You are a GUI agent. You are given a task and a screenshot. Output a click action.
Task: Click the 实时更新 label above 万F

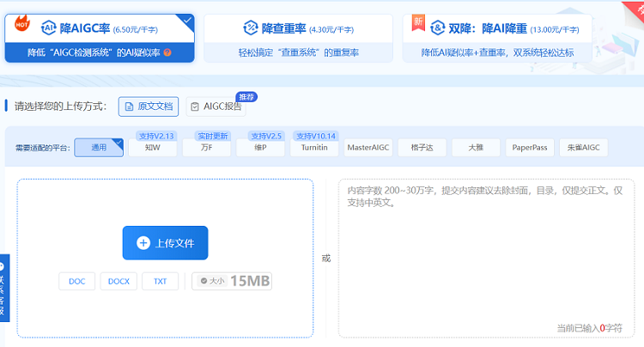pyautogui.click(x=213, y=136)
